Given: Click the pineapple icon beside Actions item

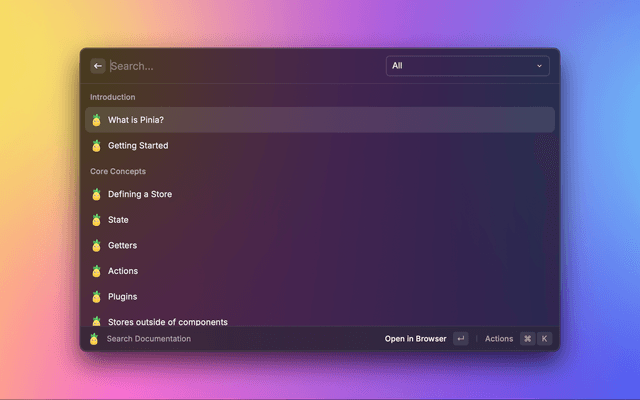Looking at the screenshot, I should 97,271.
